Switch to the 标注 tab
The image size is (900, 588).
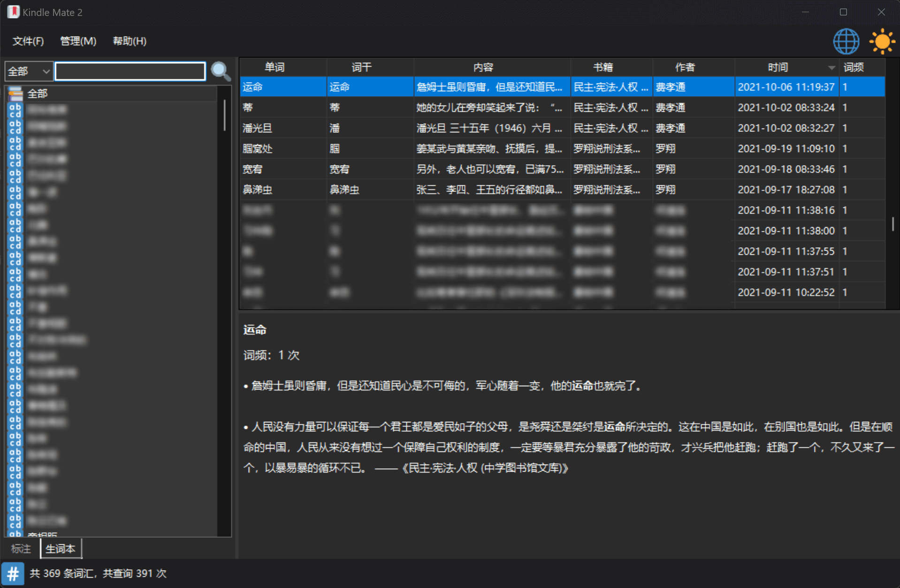click(21, 549)
